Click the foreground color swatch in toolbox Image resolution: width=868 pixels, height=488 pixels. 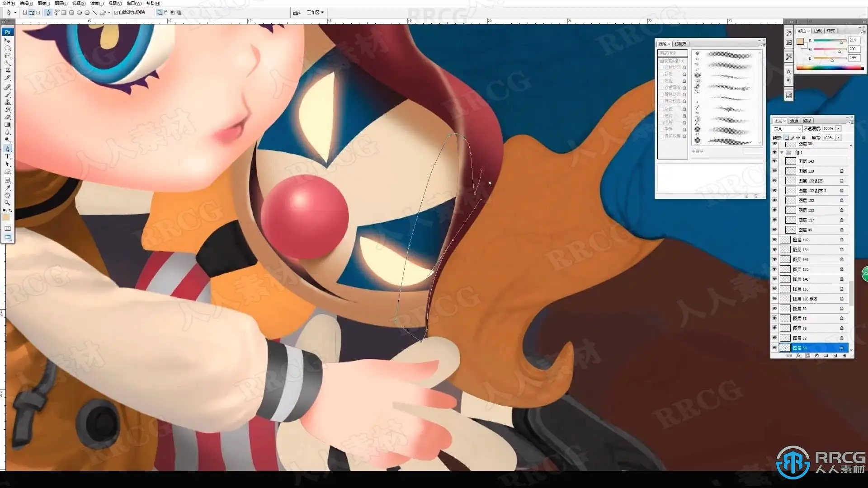(6, 217)
